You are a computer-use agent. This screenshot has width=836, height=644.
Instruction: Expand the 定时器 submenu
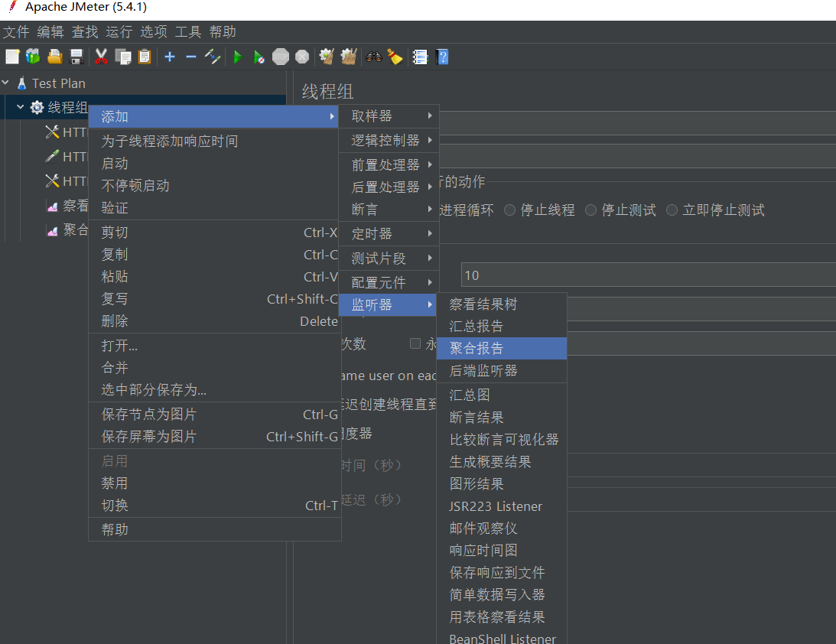tap(389, 233)
